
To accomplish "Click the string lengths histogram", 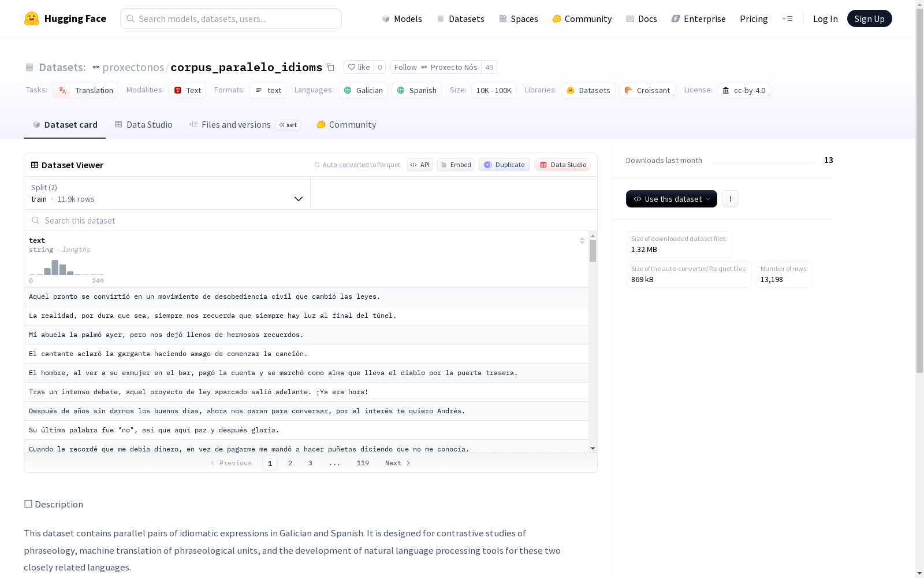I will [66, 268].
